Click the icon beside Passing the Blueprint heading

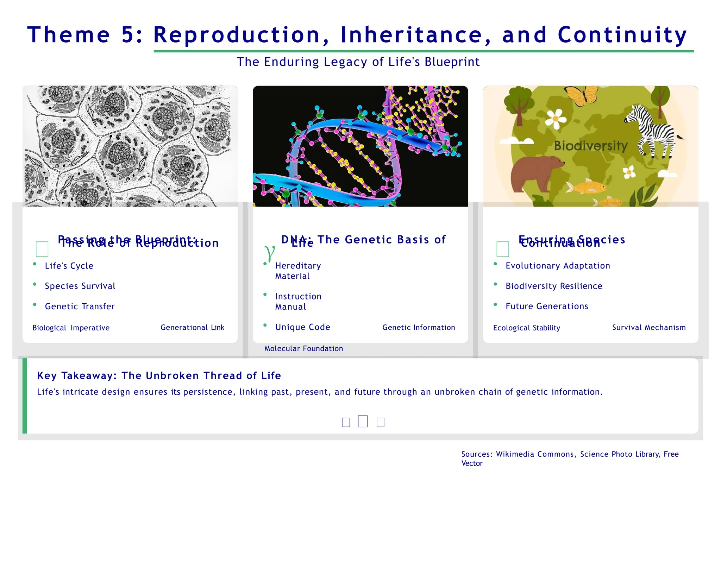42,249
